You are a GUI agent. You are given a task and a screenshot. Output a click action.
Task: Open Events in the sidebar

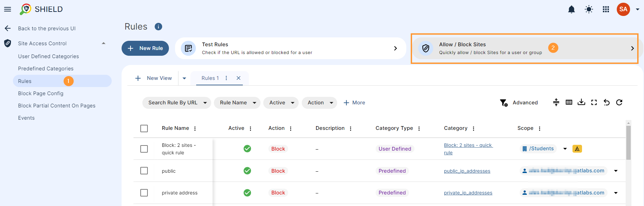point(26,118)
